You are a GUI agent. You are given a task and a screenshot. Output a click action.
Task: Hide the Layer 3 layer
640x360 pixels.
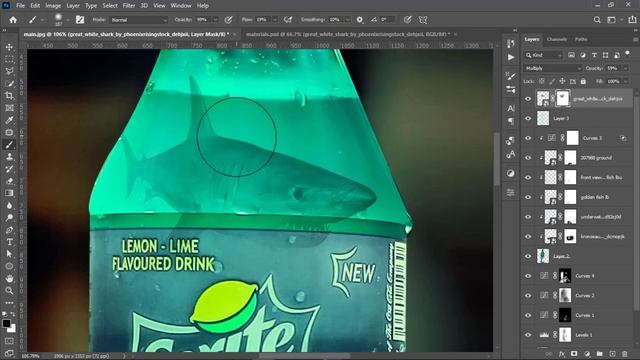pos(528,118)
